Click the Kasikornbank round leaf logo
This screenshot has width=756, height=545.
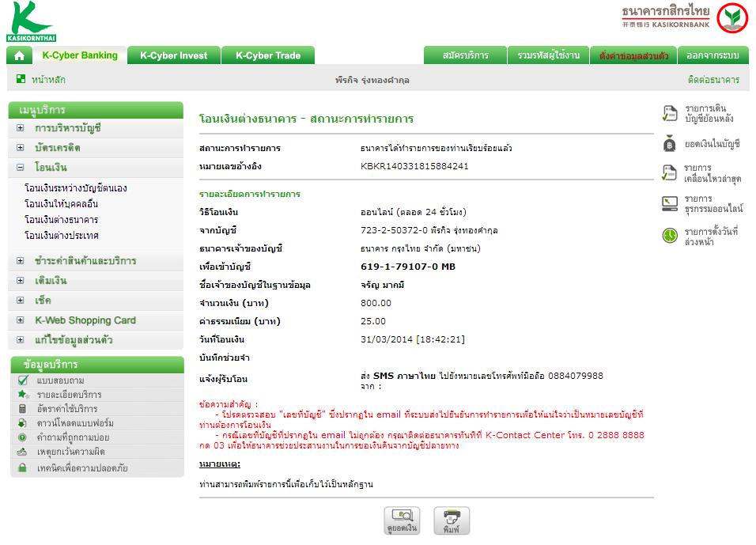[x=732, y=18]
